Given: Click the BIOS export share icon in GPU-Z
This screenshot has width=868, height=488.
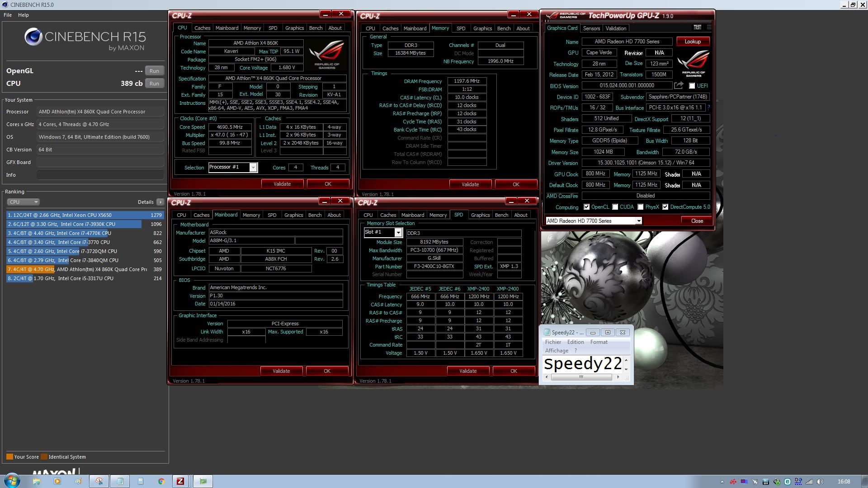Looking at the screenshot, I should click(679, 85).
